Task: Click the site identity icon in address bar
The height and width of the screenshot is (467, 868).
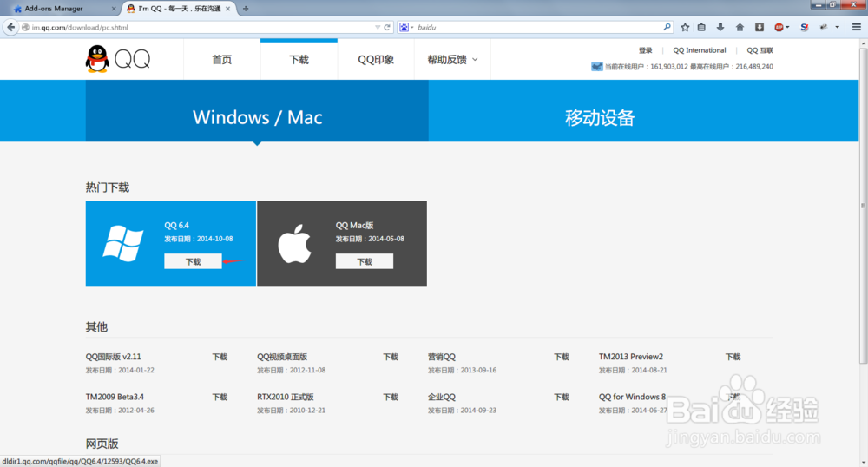Action: point(25,27)
